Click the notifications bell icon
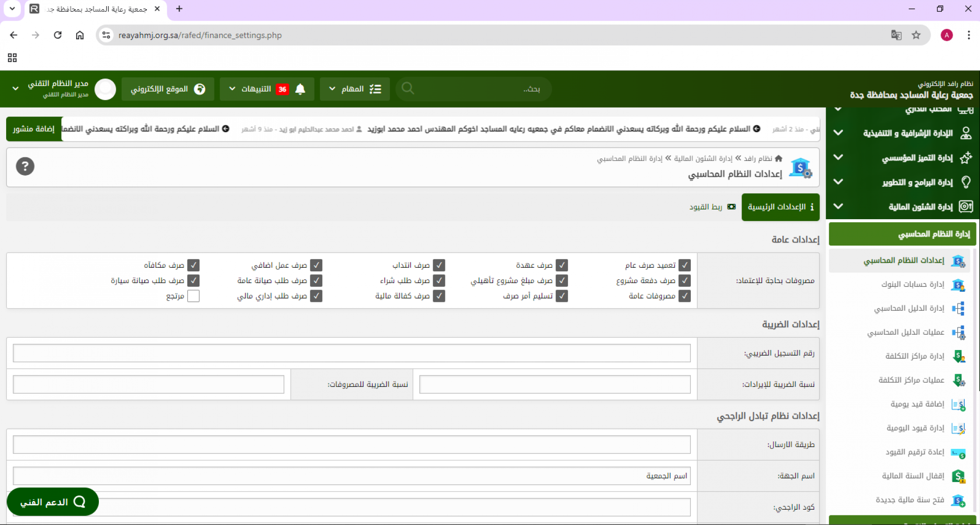Viewport: 980px width, 525px height. pyautogui.click(x=300, y=89)
